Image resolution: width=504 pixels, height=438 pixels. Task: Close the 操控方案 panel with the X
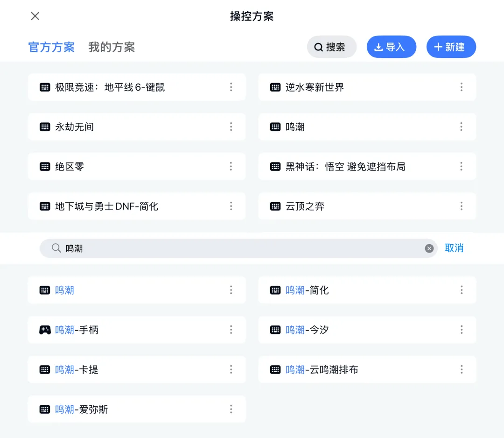click(35, 16)
